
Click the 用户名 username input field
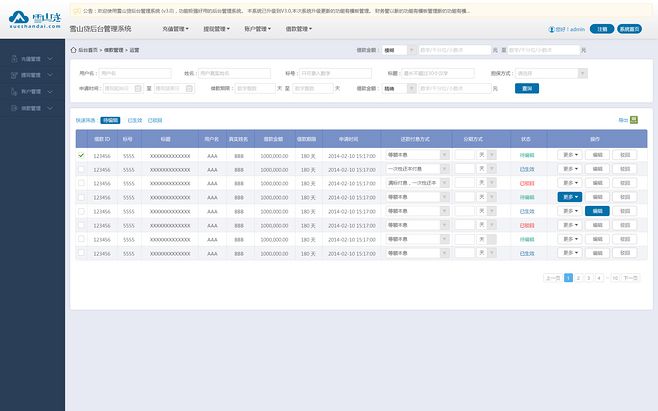[135, 73]
